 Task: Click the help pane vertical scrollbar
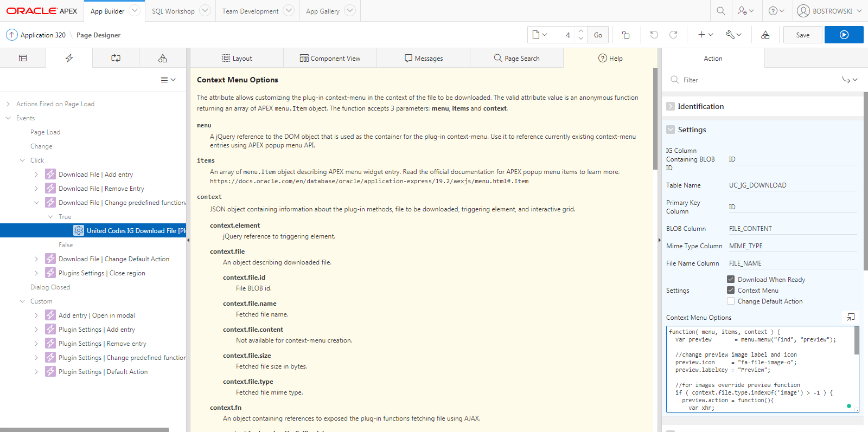[655, 118]
